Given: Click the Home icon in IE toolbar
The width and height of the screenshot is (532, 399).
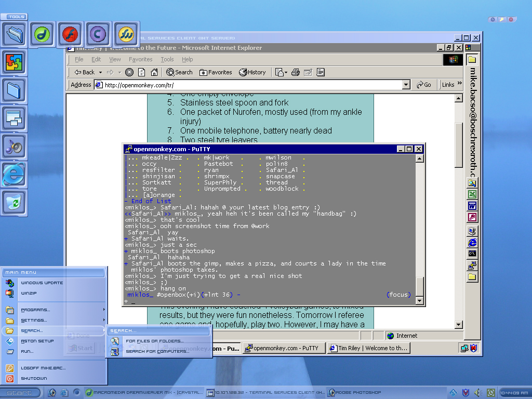Looking at the screenshot, I should pyautogui.click(x=154, y=72).
